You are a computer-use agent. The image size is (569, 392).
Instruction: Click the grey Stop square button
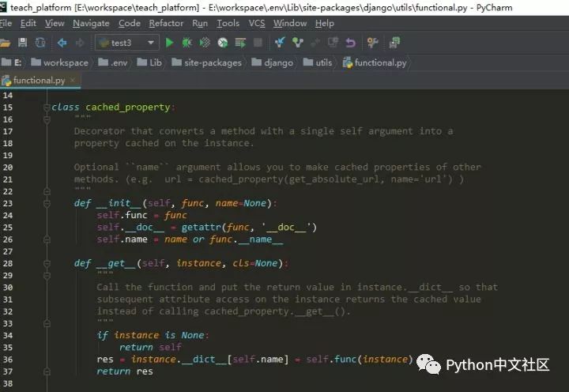258,43
